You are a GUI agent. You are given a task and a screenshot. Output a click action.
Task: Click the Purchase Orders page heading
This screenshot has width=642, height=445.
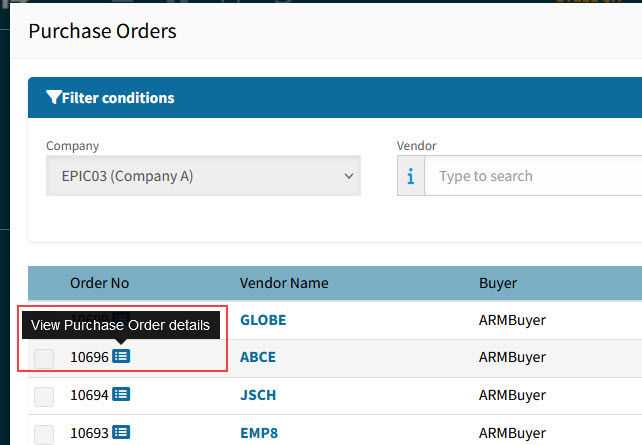102,31
